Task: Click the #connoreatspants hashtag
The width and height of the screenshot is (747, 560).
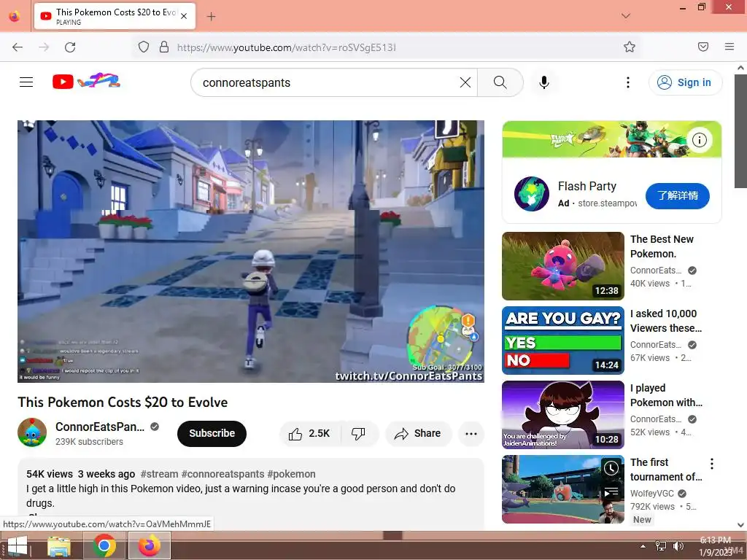Action: tap(222, 474)
